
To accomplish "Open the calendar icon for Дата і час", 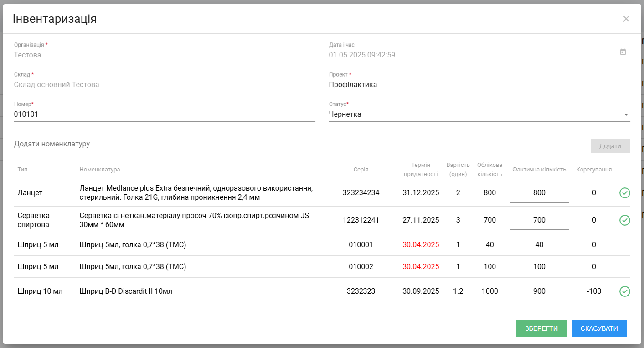I will click(623, 52).
